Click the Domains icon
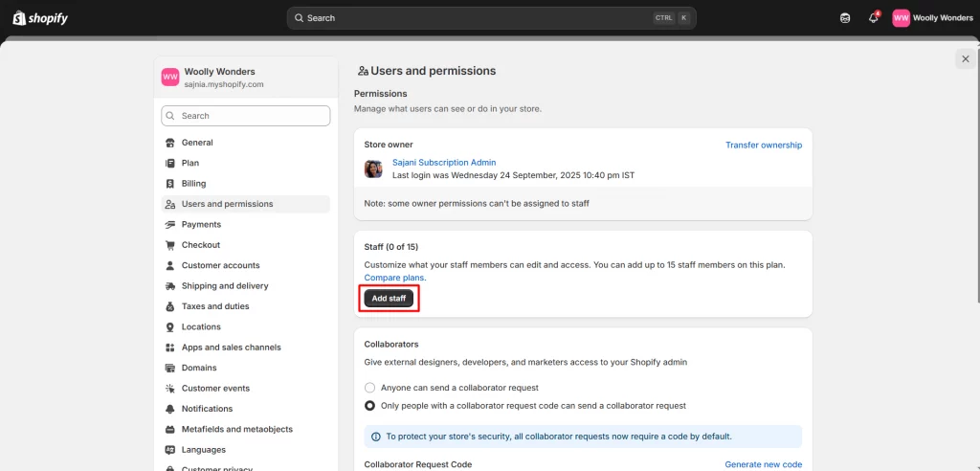This screenshot has height=471, width=980. click(170, 368)
